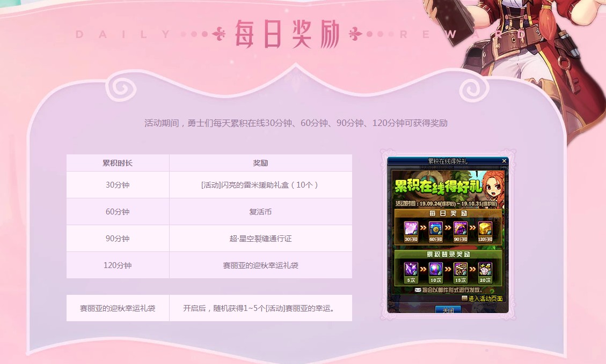Select the 60分钟 blue chest reward icon
This screenshot has height=364, width=606.
(x=435, y=228)
